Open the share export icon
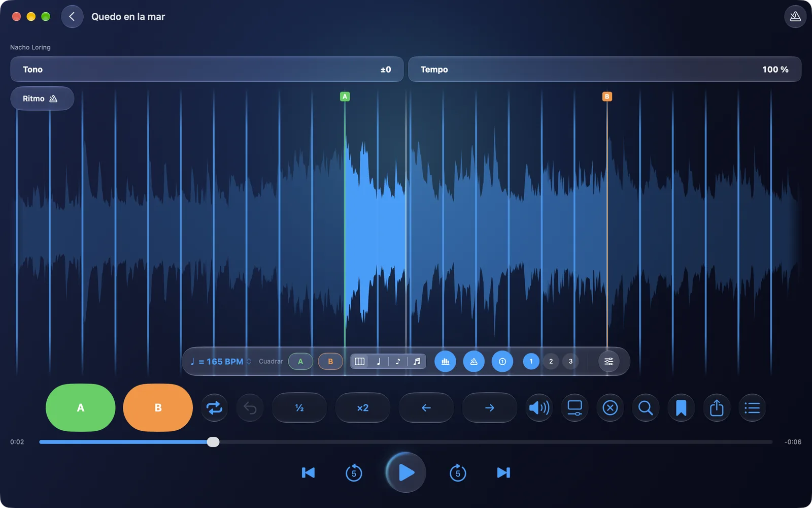812x508 pixels. [717, 408]
